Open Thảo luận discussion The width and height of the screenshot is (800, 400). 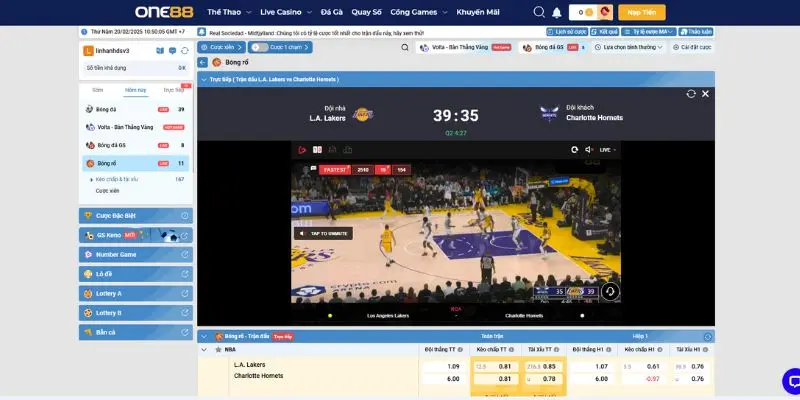coord(696,32)
